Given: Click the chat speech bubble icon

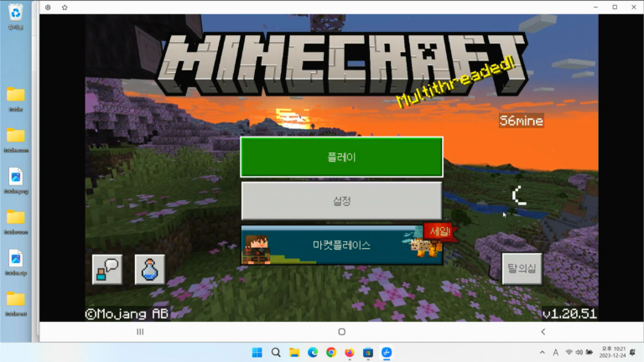Looking at the screenshot, I should point(107,269).
